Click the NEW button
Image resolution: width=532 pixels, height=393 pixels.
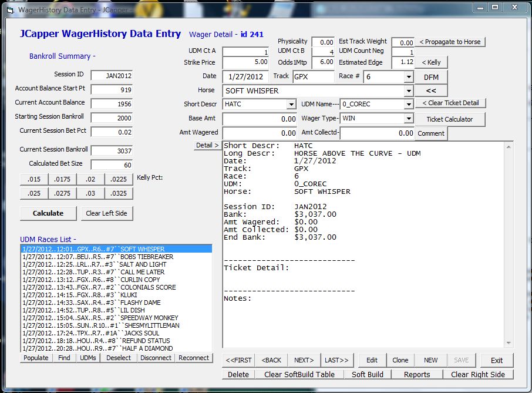[431, 360]
